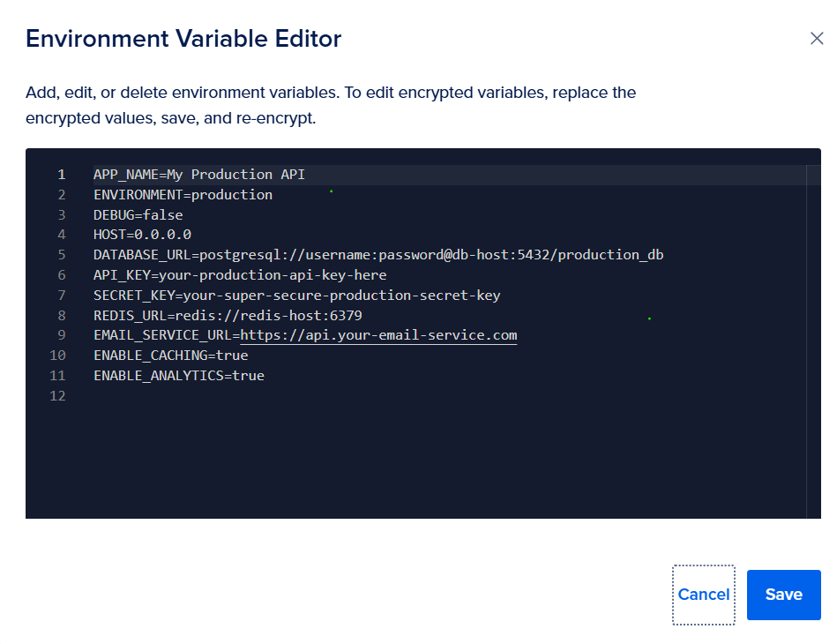Screen dimensions: 837x644
Task: Select line number 1 in the gutter
Action: pyautogui.click(x=61, y=175)
